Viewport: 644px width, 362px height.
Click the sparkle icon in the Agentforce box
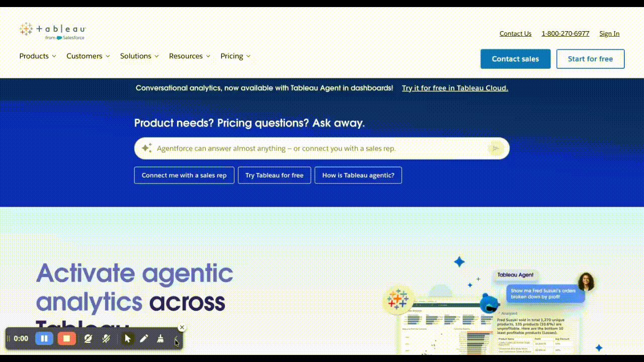146,148
